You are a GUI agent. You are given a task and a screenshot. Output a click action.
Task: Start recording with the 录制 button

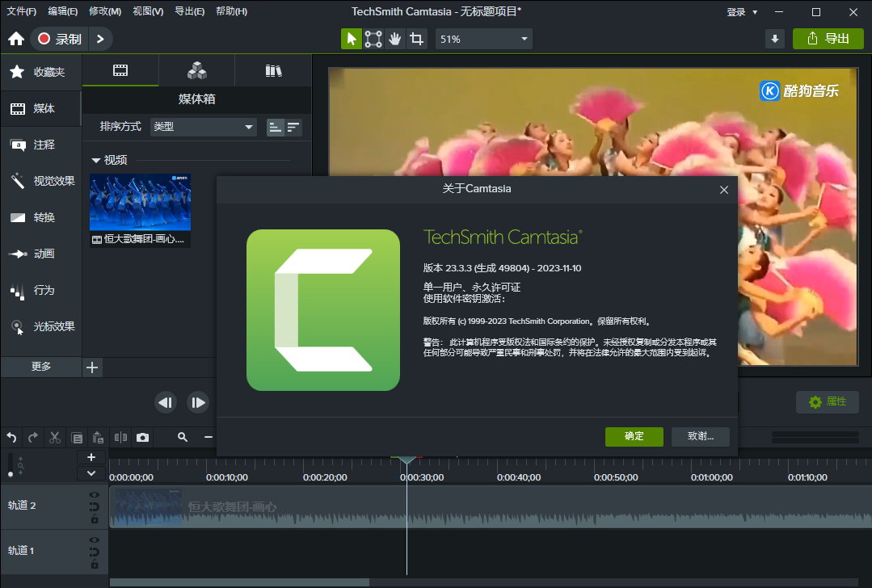[60, 39]
